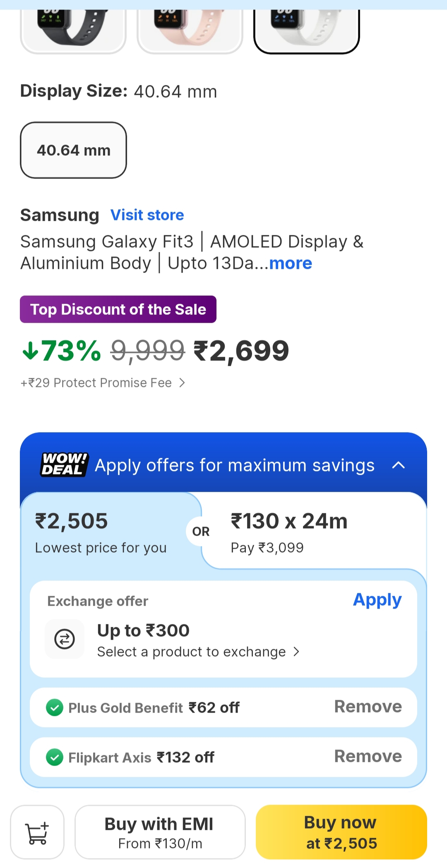This screenshot has height=868, width=447.
Task: Expand product title with more link
Action: pyautogui.click(x=291, y=264)
